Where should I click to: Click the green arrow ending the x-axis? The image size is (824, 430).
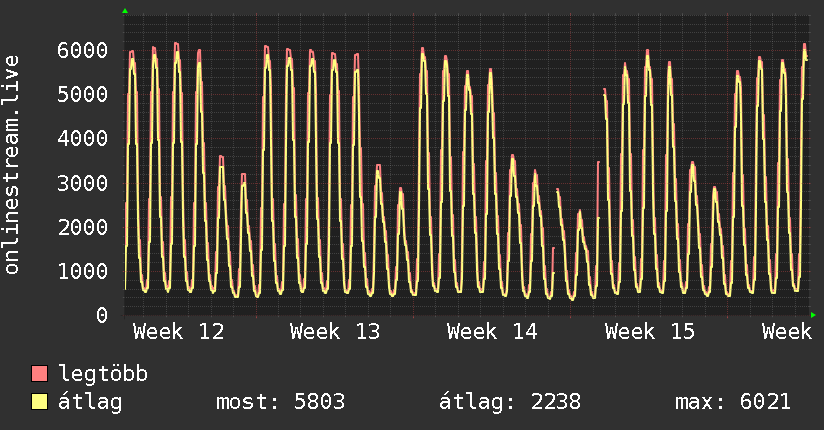[813, 315]
